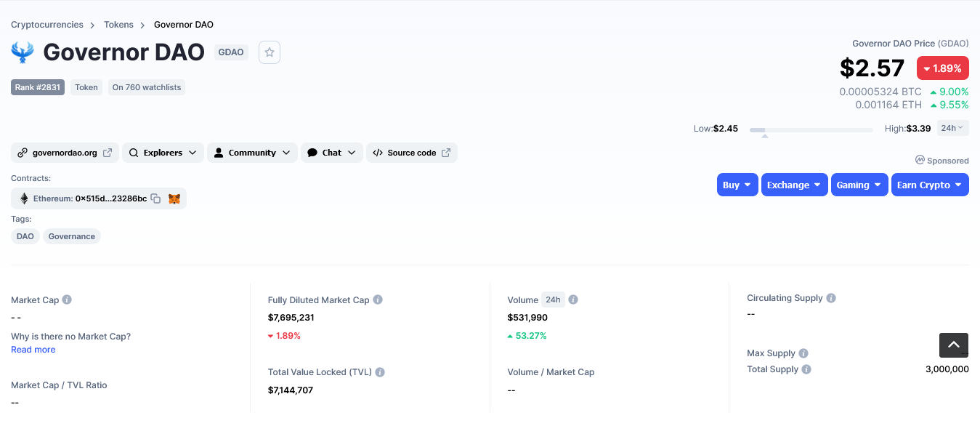Click Volume info icon
980x426 pixels.
(x=573, y=300)
